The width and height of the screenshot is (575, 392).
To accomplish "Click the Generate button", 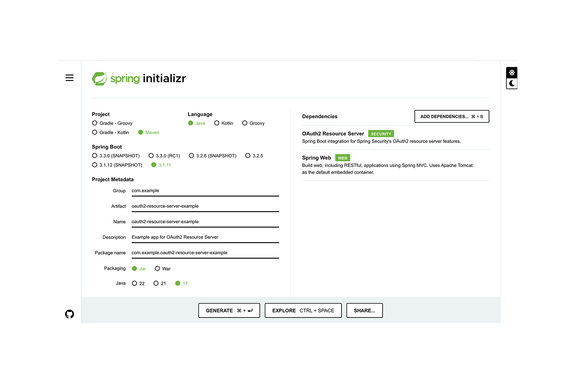I will coord(229,310).
